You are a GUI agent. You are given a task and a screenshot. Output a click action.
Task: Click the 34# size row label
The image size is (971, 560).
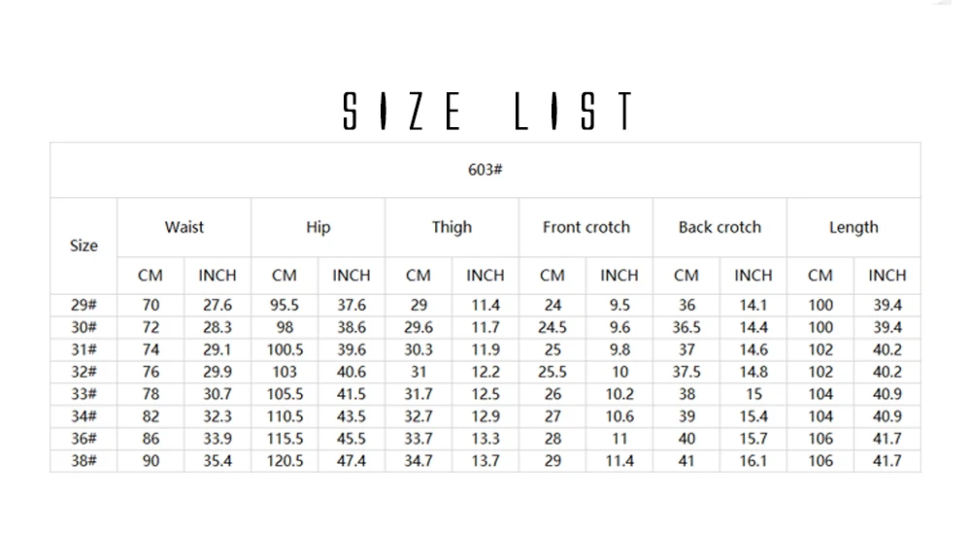84,416
